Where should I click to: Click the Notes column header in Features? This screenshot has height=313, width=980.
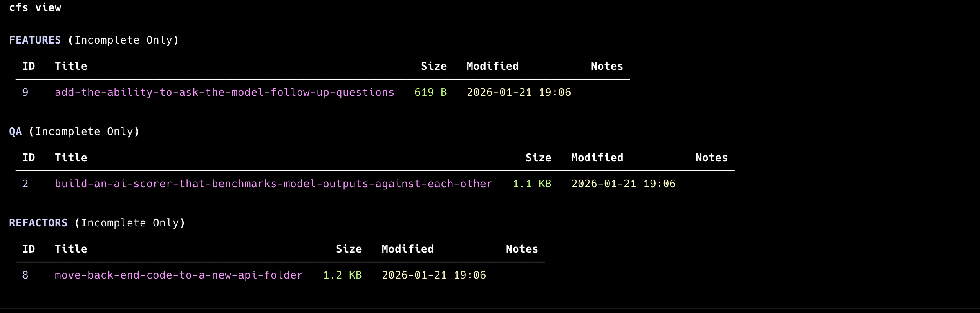[x=607, y=67]
